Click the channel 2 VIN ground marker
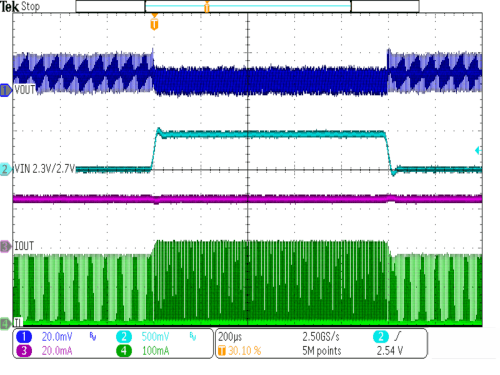The height and width of the screenshot is (375, 500). [5, 169]
